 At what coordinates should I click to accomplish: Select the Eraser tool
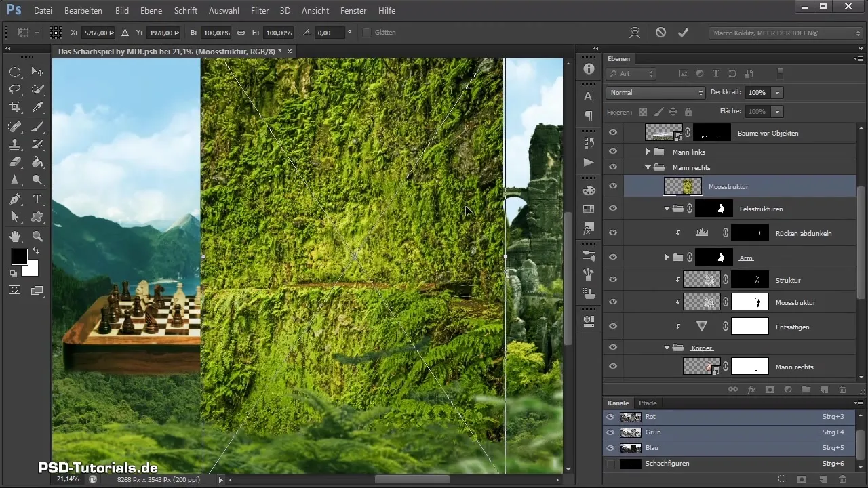(15, 162)
